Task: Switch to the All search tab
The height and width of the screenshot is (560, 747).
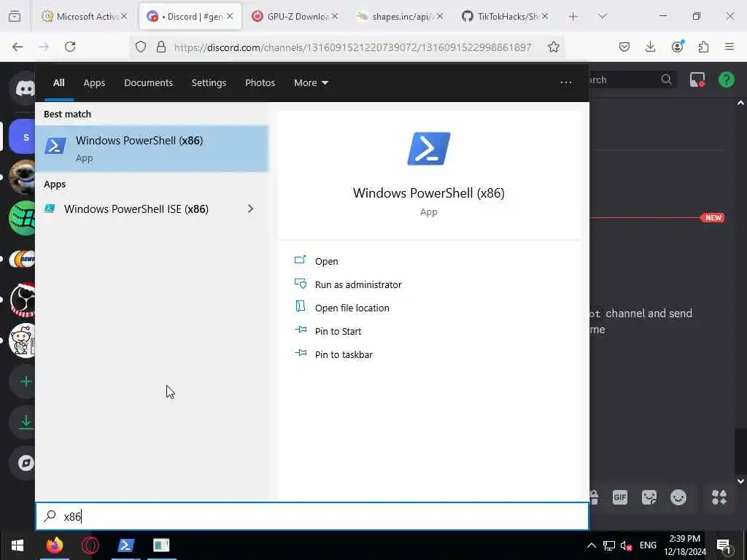Action: click(x=58, y=83)
